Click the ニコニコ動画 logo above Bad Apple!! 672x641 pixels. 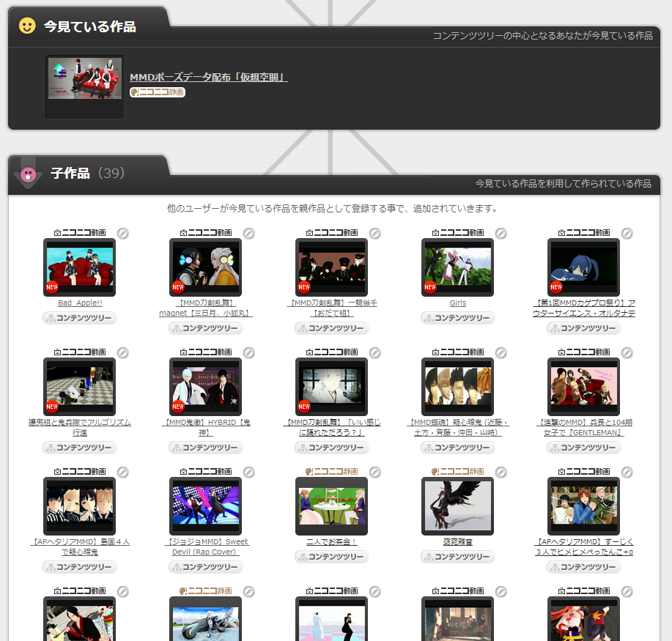[x=80, y=233]
